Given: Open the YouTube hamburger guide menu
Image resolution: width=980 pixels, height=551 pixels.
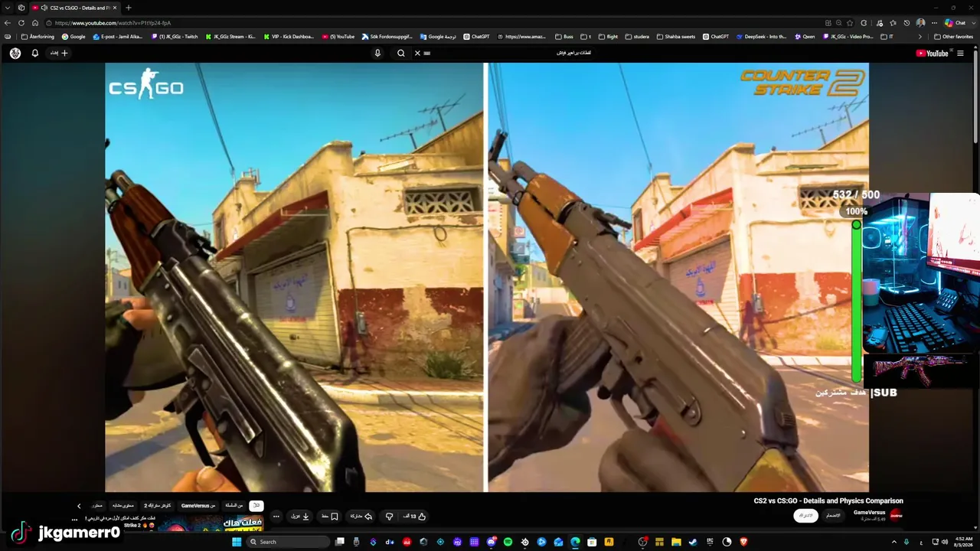Looking at the screenshot, I should [960, 53].
